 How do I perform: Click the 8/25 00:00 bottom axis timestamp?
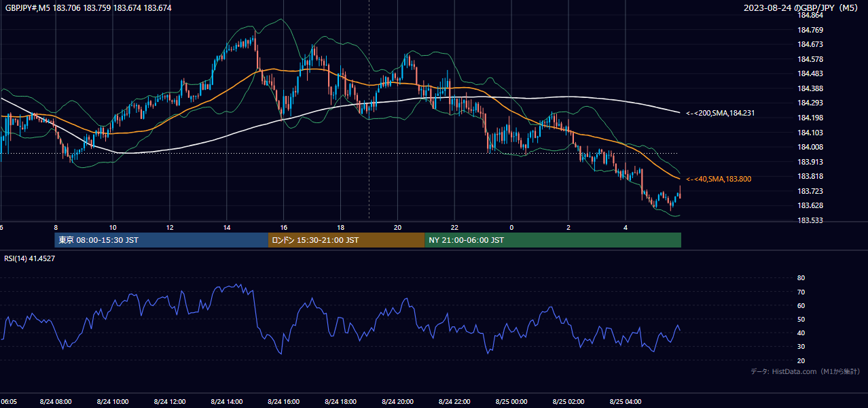point(512,401)
